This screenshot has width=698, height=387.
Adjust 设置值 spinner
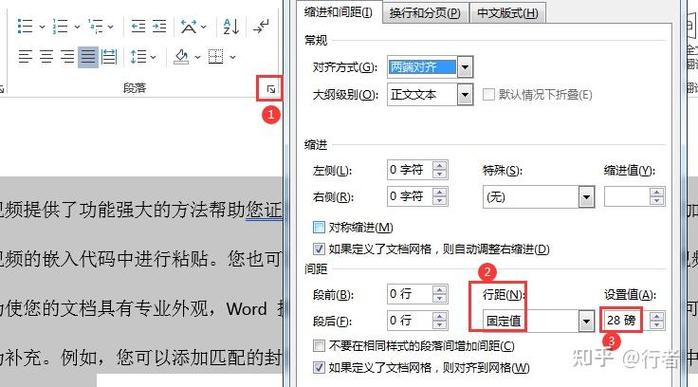tap(657, 320)
